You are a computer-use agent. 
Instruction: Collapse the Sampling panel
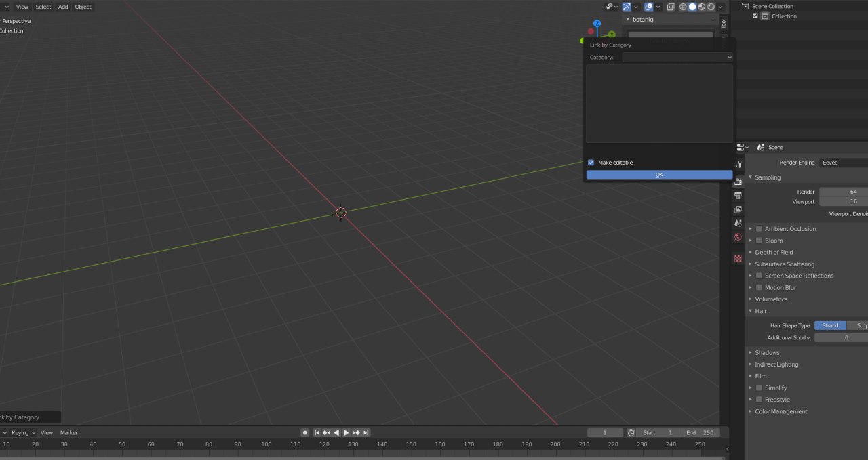[751, 177]
